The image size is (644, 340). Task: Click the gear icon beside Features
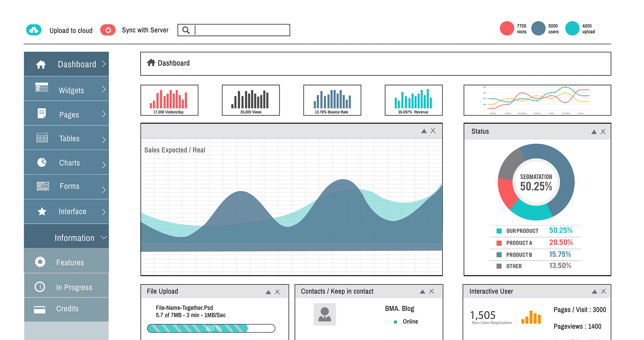coord(40,262)
